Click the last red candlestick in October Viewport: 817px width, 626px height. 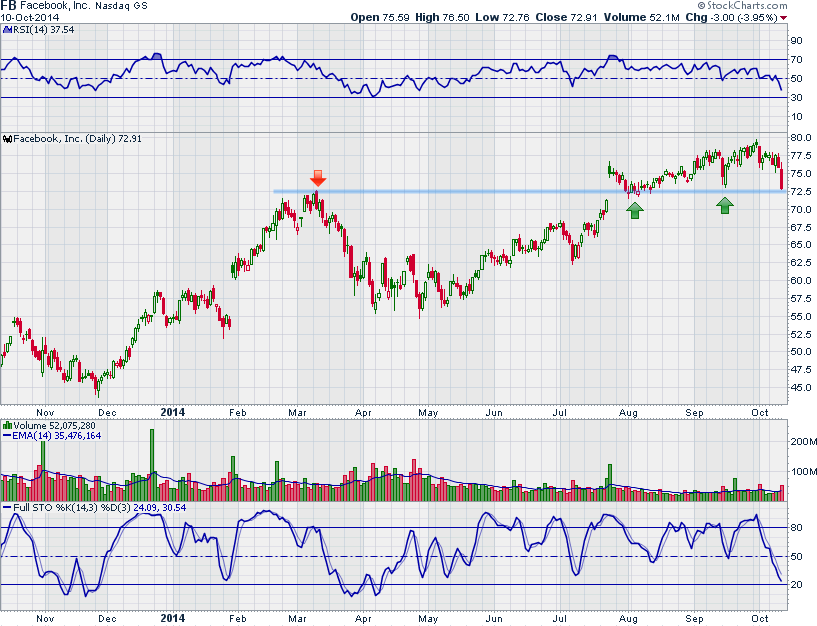[782, 176]
